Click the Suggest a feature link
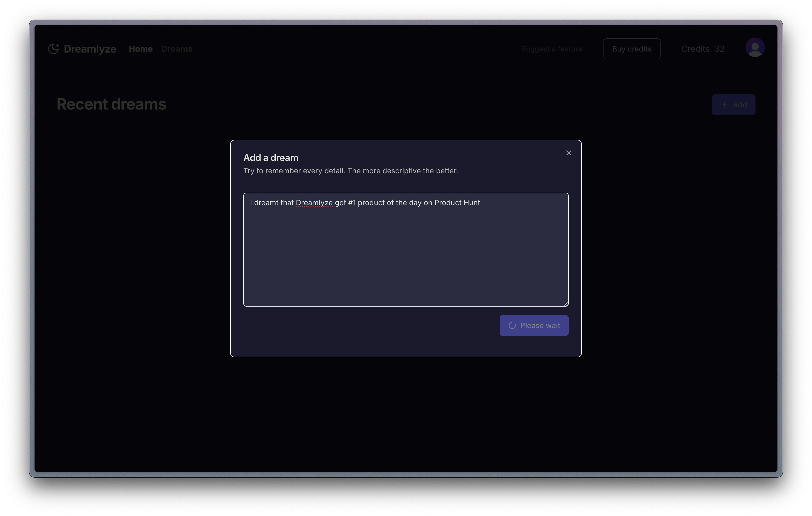The width and height of the screenshot is (812, 516). (551, 49)
